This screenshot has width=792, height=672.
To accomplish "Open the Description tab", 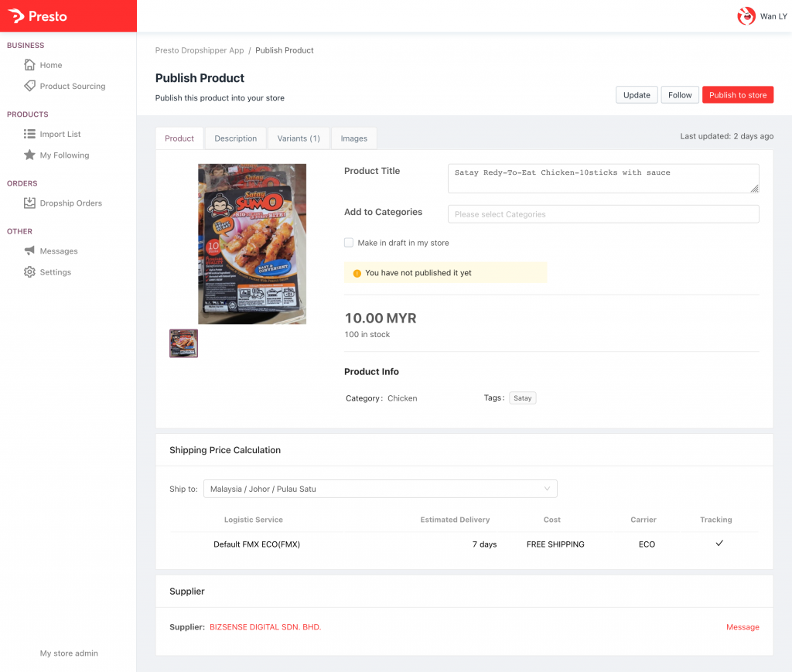I will 235,138.
